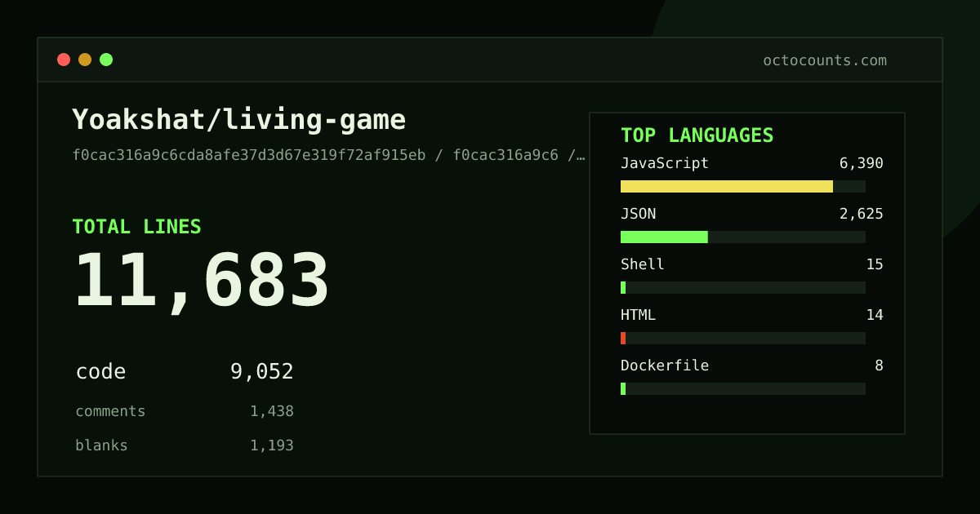The height and width of the screenshot is (514, 980).
Task: Click the Shell language label
Action: coord(643,264)
